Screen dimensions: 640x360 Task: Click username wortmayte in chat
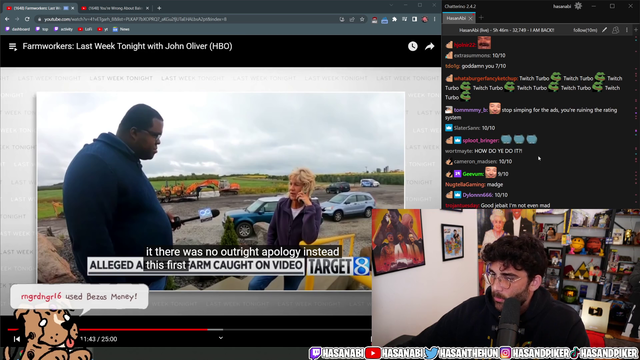point(458,151)
